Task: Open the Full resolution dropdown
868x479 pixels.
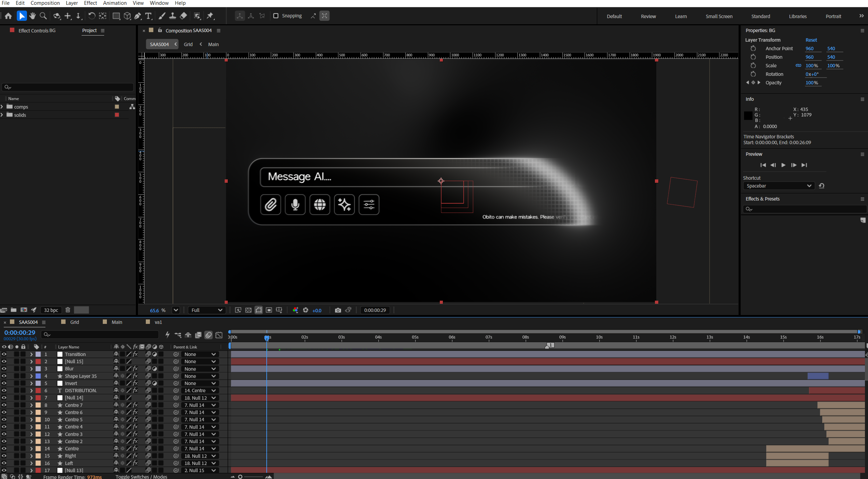Action: 207,310
